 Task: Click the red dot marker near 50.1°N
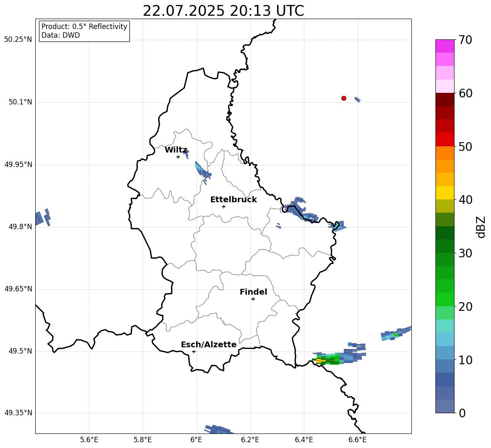coord(344,98)
